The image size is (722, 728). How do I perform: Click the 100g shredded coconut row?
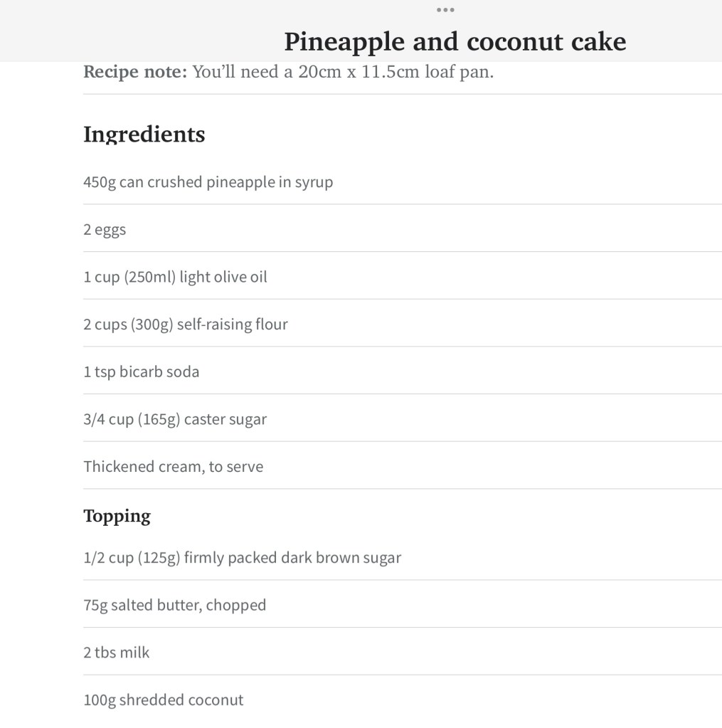(x=163, y=700)
